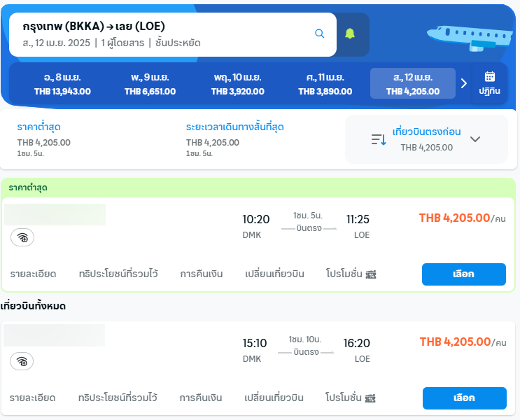Viewport: 520px width, 420px height.
Task: Click the sort icon beside เที่ยวบินตรงก่อน
Action: 379,139
